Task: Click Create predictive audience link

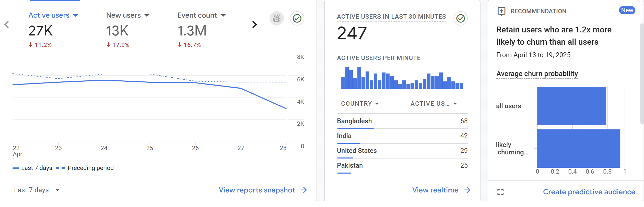Action: [589, 192]
